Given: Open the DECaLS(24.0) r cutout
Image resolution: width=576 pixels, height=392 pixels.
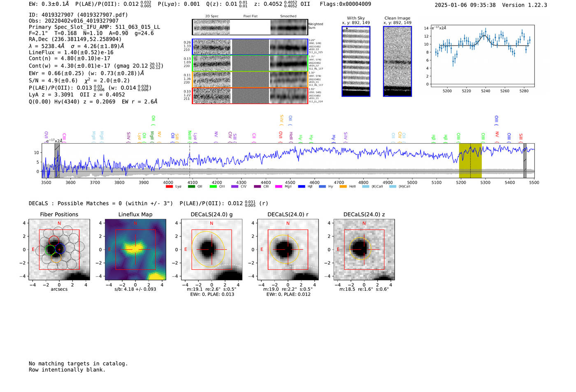Looking at the screenshot, I should point(288,250).
